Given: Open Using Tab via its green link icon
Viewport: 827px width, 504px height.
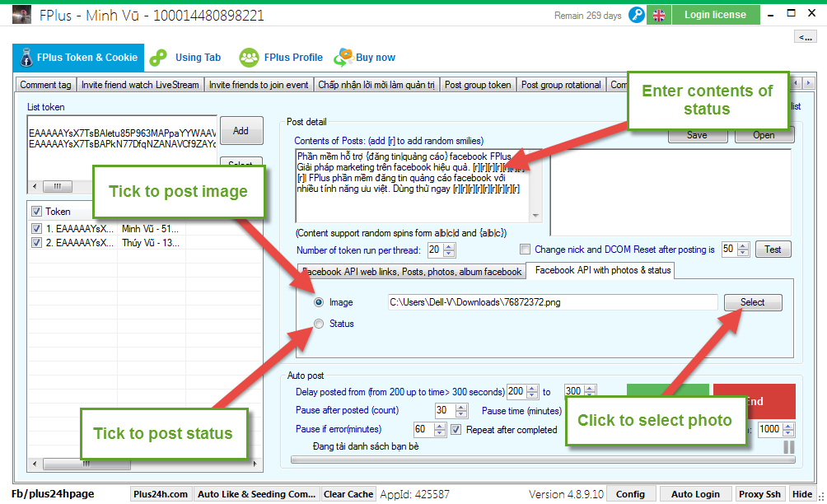Looking at the screenshot, I should click(x=158, y=58).
